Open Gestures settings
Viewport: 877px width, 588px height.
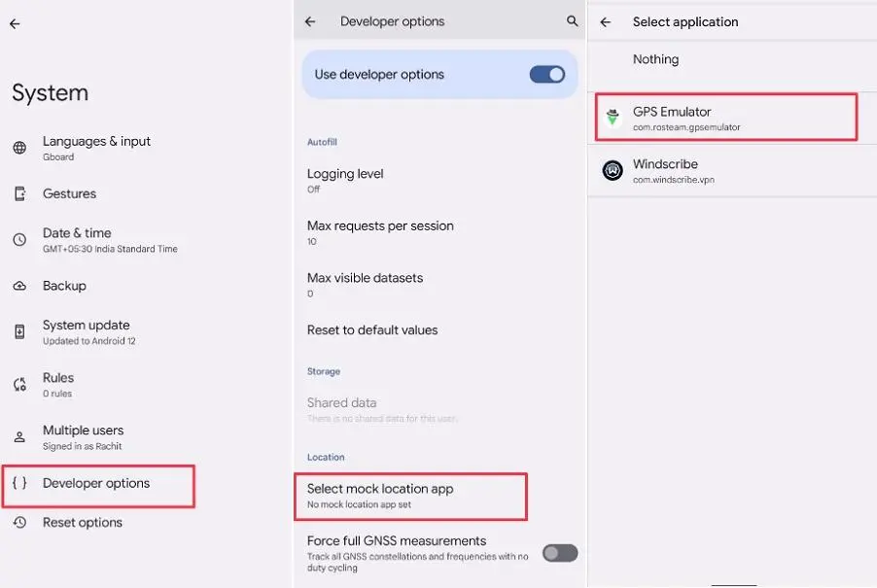[x=147, y=193]
